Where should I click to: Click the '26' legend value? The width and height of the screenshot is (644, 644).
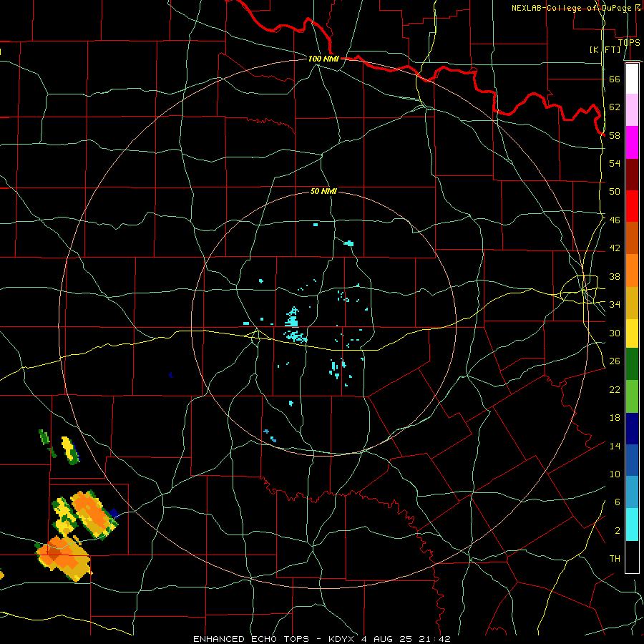(x=615, y=361)
